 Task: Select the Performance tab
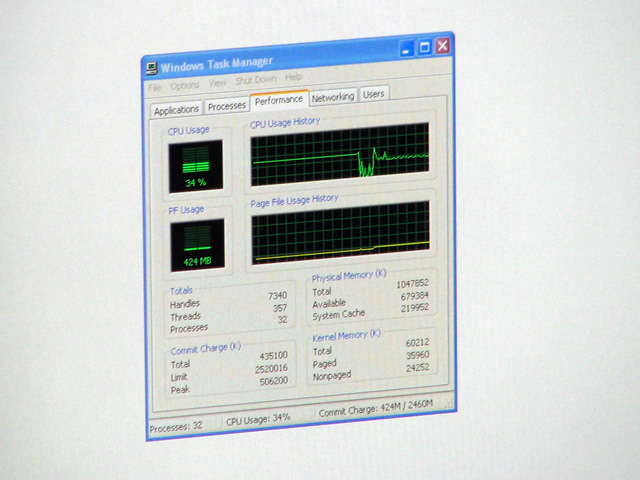click(279, 101)
